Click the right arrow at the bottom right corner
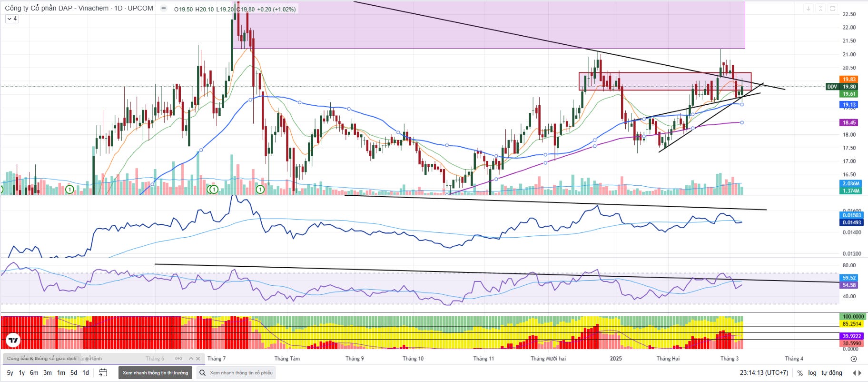Screen dimensions: 868x382 (x=860, y=373)
